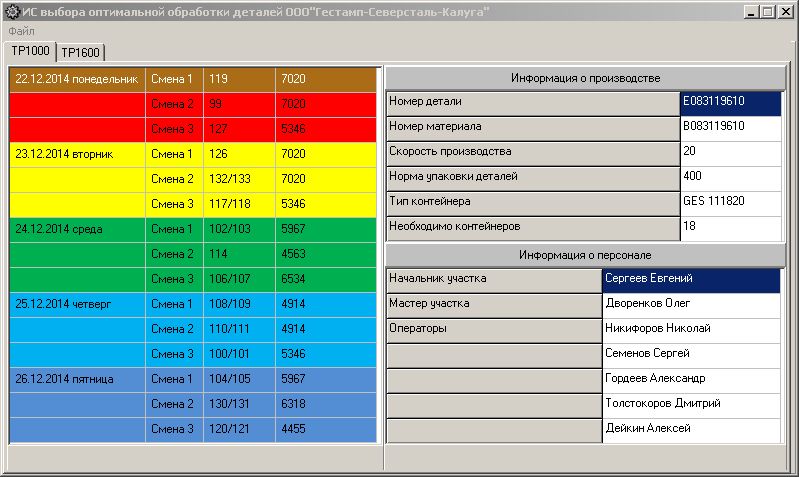Image resolution: width=799 pixels, height=477 pixels.
Task: Select operator Никифоров Николай
Action: click(x=691, y=331)
